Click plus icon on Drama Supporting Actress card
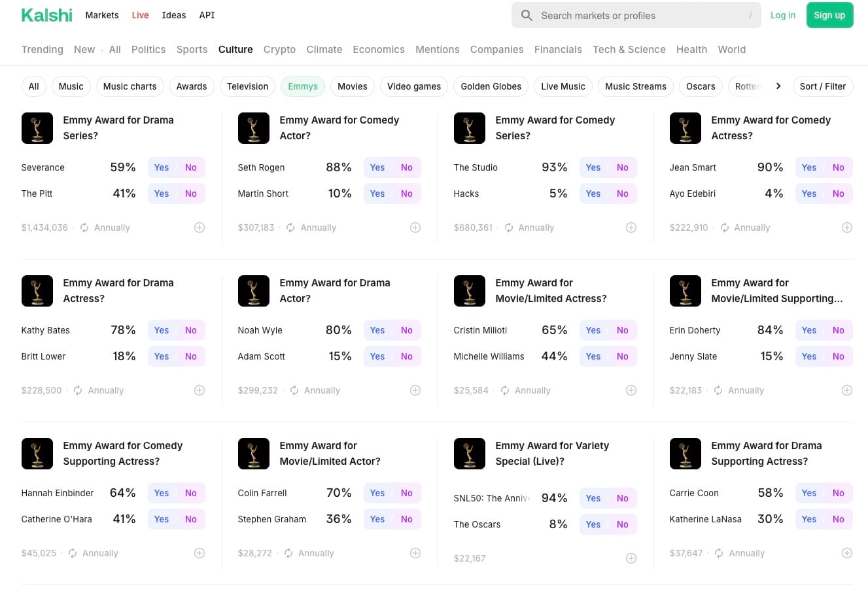The width and height of the screenshot is (868, 589). pos(847,553)
